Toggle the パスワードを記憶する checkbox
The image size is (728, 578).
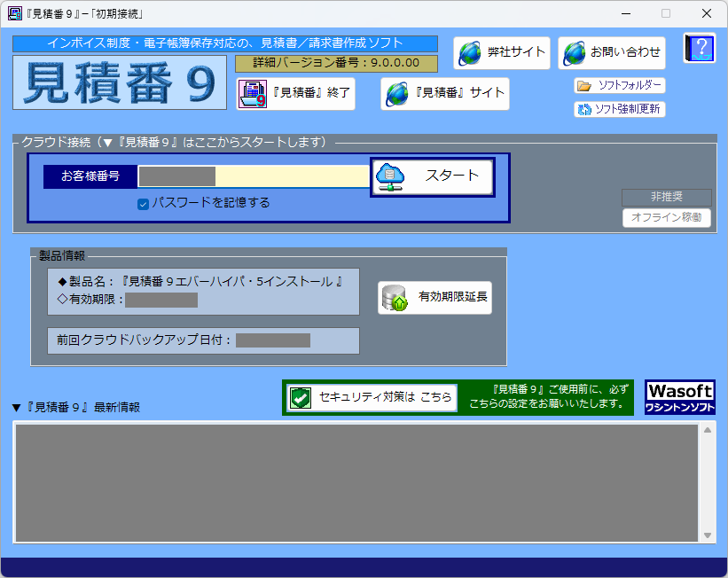click(x=143, y=204)
